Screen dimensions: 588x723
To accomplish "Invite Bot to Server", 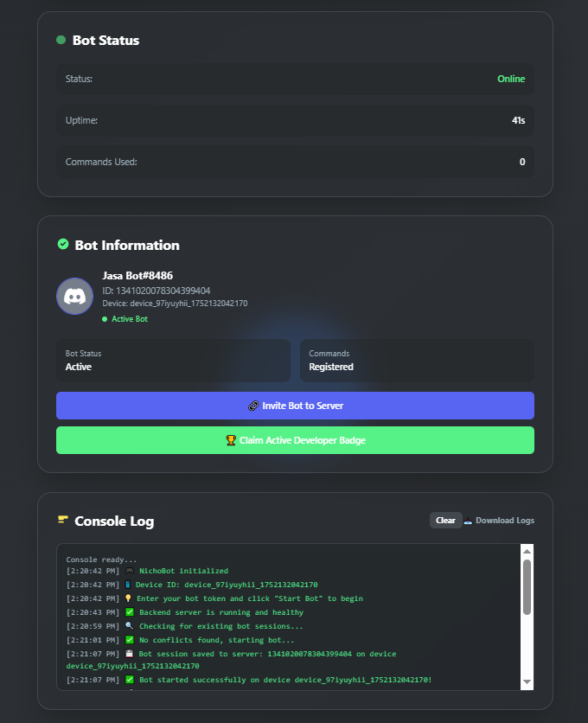I will [295, 406].
